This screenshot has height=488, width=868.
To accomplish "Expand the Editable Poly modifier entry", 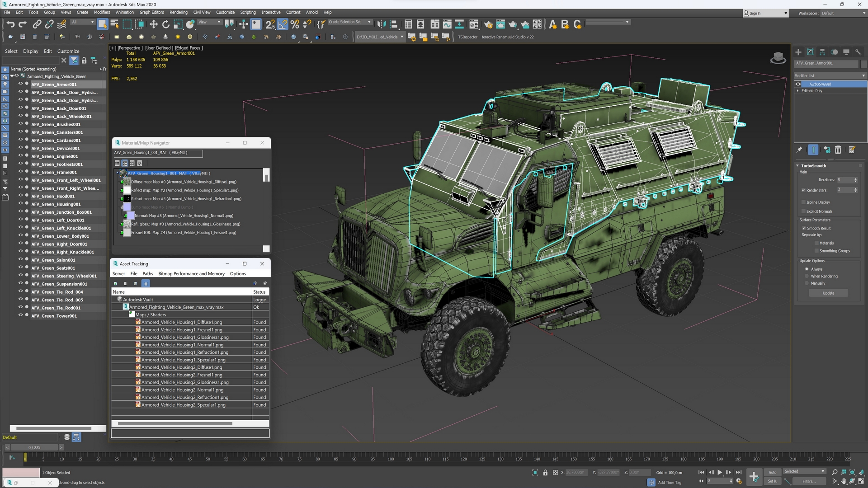I will tap(797, 91).
